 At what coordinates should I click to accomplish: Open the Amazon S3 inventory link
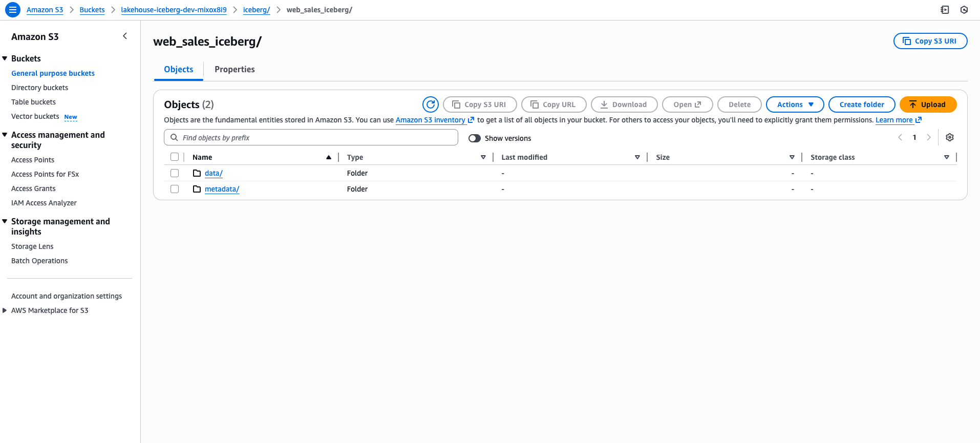click(431, 120)
